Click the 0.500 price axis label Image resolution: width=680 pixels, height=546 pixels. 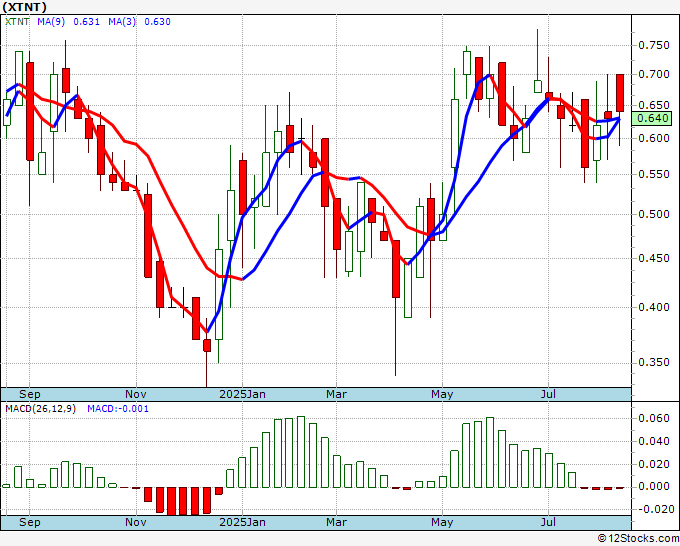pyautogui.click(x=654, y=214)
